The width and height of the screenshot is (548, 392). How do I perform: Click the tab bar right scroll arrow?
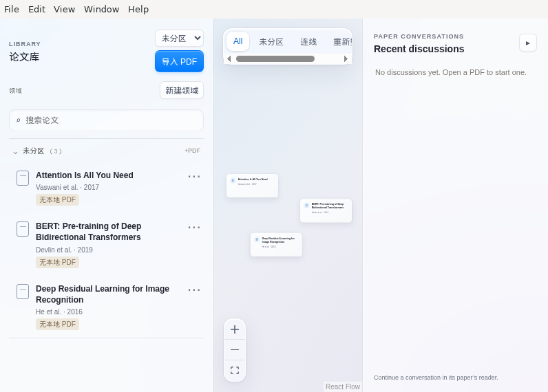(346, 58)
